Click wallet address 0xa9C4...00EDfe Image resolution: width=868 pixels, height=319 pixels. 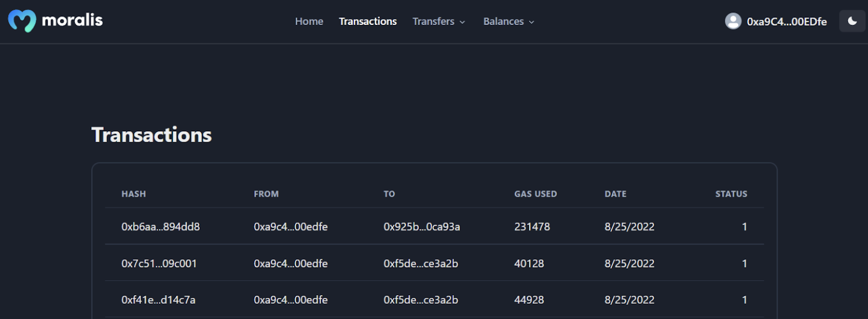787,22
